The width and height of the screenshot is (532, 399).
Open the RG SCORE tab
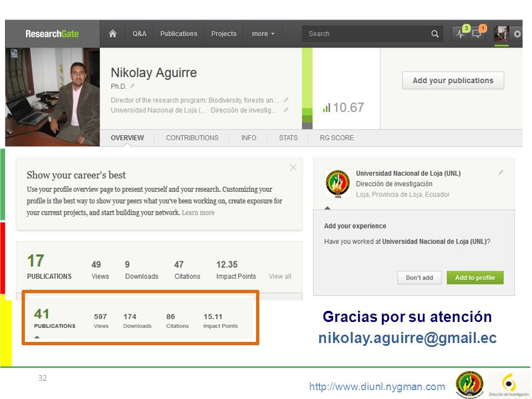336,138
